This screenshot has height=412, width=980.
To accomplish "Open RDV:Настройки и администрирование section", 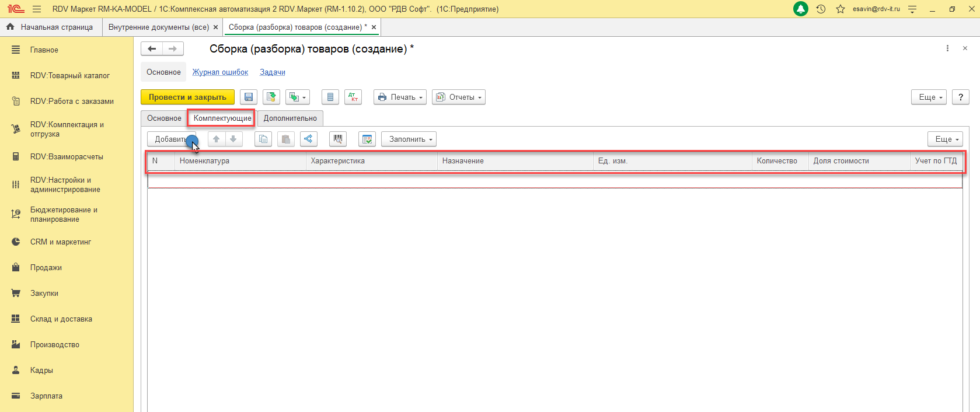I will click(x=65, y=185).
